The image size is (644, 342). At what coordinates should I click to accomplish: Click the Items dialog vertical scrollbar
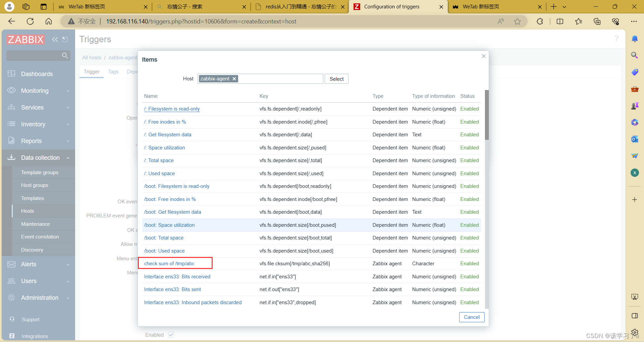(x=487, y=115)
